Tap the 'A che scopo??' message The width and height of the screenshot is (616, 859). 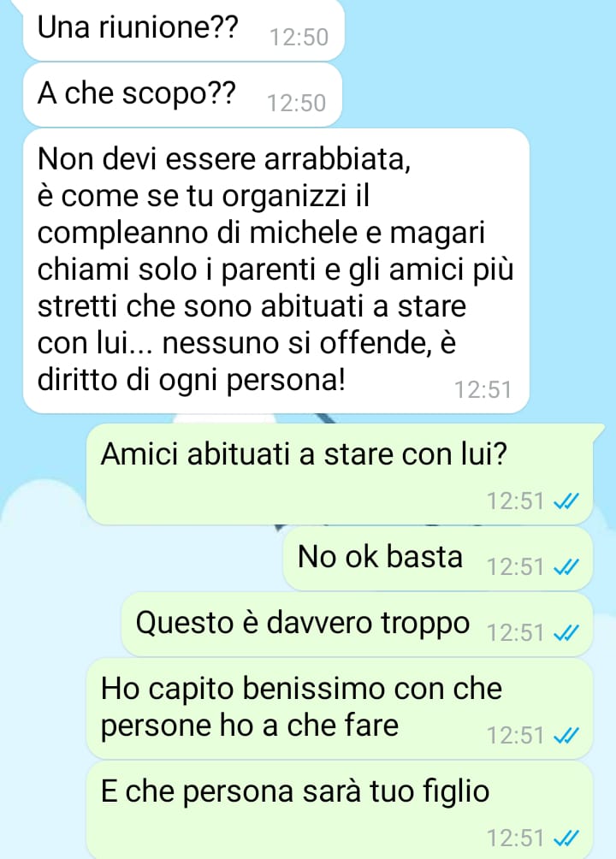pos(182,95)
